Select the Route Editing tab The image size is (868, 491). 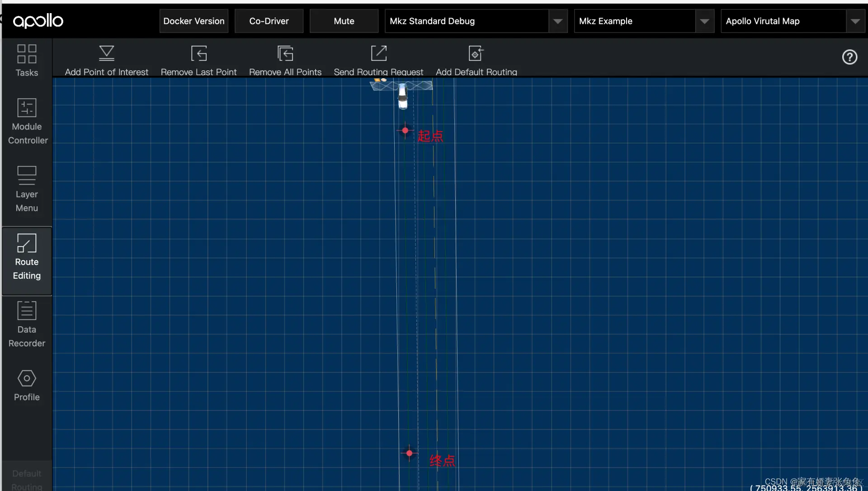click(27, 257)
